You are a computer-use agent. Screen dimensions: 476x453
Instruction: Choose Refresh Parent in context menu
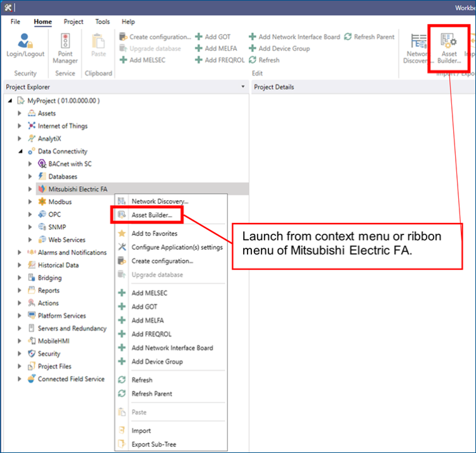[x=171, y=394]
